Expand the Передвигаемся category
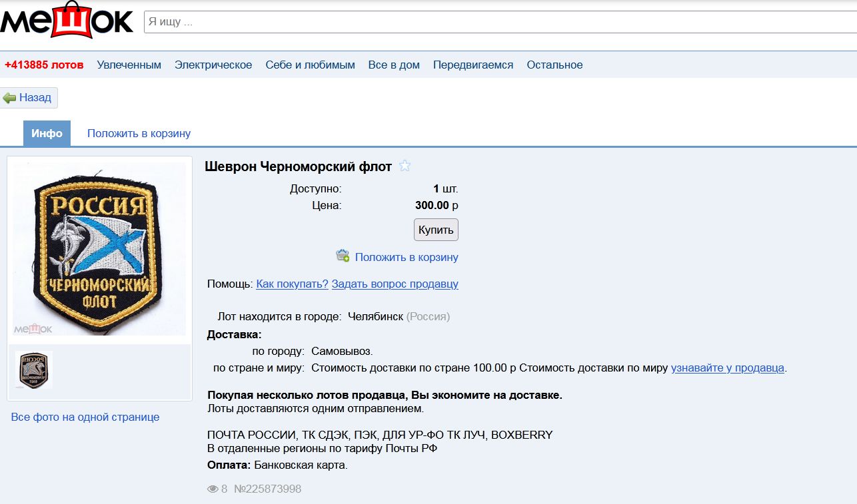The height and width of the screenshot is (504, 857). [x=473, y=65]
